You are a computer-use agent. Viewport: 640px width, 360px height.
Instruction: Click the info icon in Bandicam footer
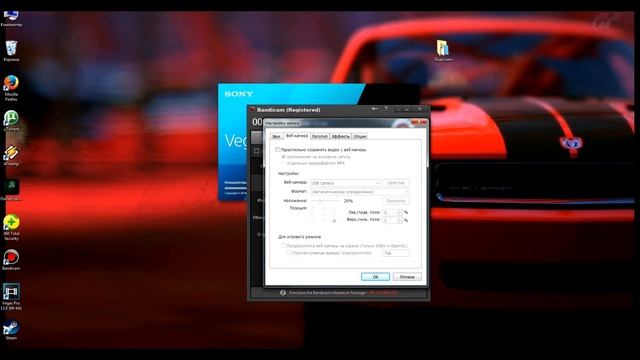[283, 293]
